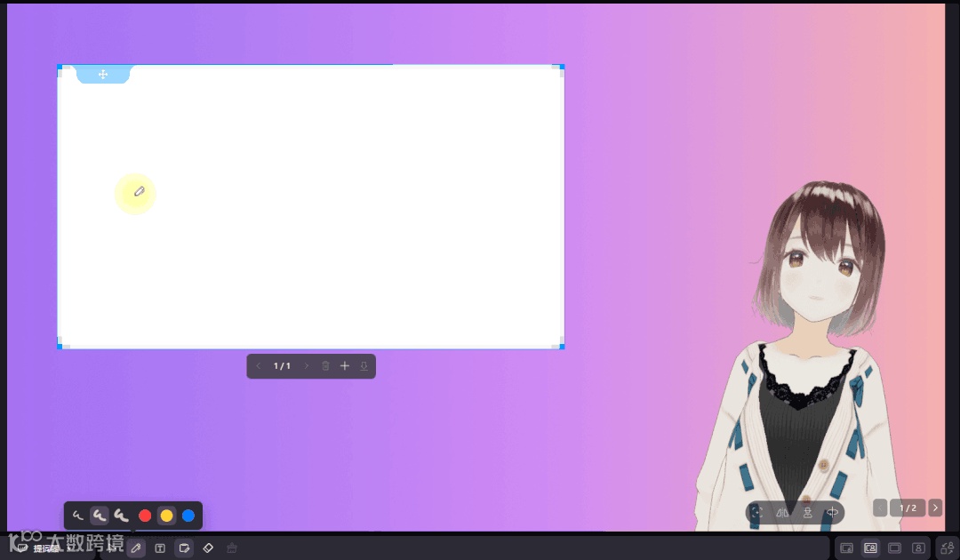Switch to content with presenter layout
The height and width of the screenshot is (560, 960).
click(870, 548)
